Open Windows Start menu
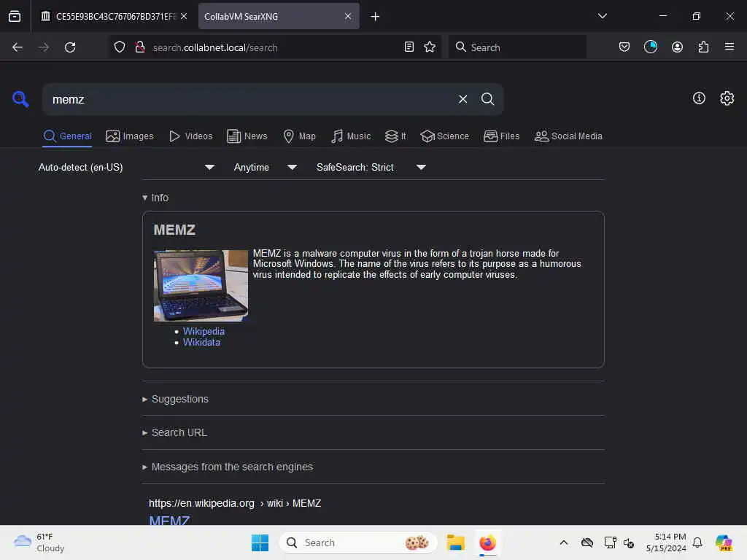This screenshot has height=560, width=747. [260, 542]
